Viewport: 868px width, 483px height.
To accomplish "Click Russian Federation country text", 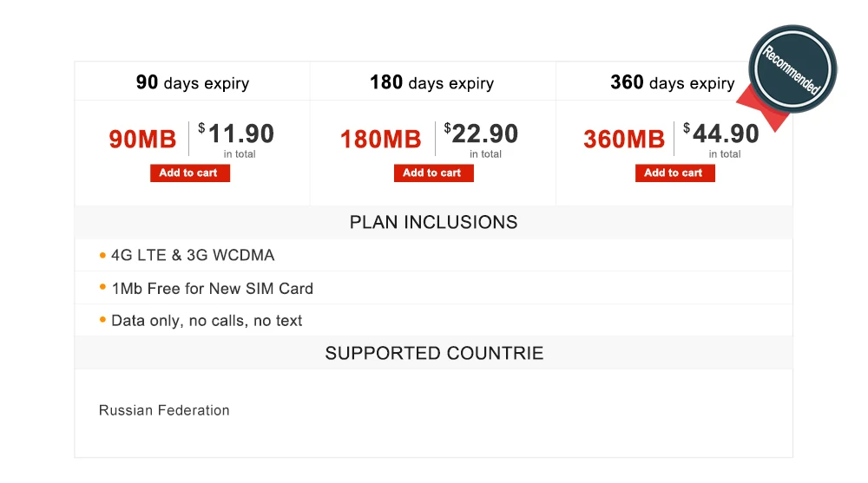I will (x=164, y=410).
